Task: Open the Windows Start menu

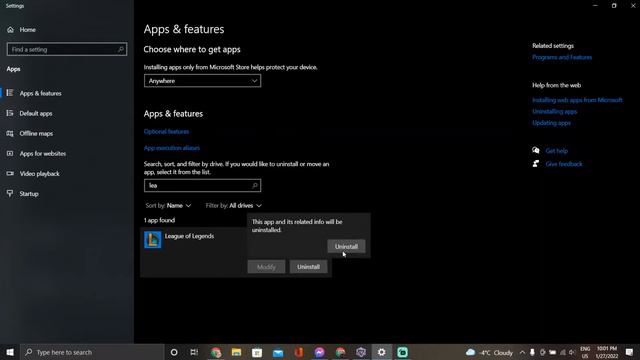Action: coord(10,352)
